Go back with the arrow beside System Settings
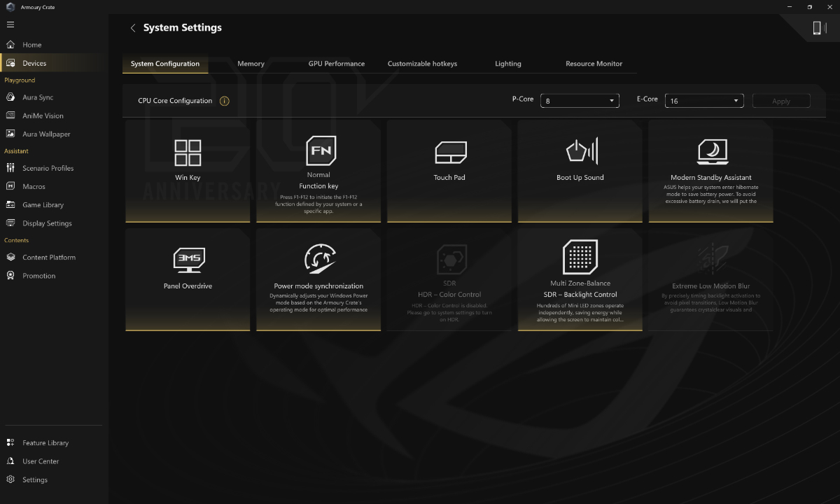 (x=133, y=28)
